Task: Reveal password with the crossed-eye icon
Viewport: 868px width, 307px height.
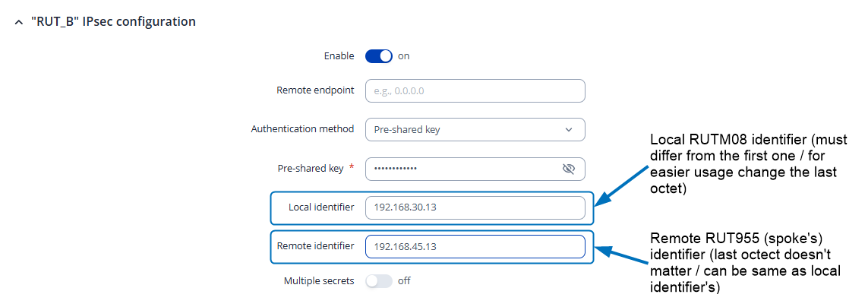Action: pyautogui.click(x=568, y=169)
